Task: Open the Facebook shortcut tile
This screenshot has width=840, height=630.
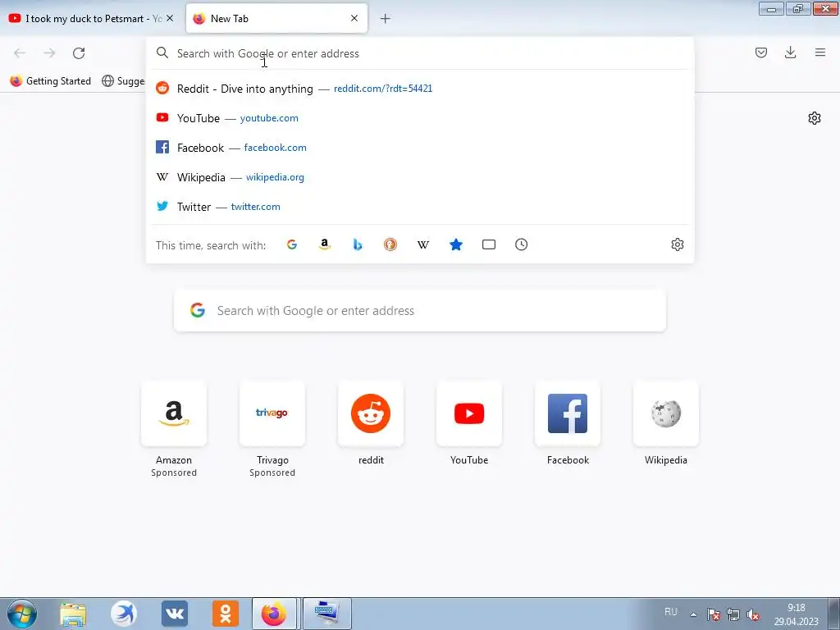Action: 568,413
